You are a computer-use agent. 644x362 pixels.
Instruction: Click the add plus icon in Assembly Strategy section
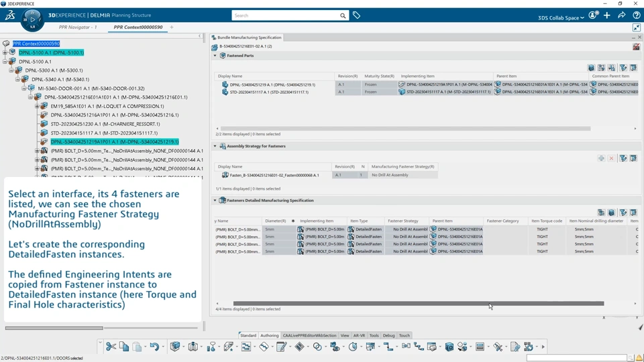click(x=601, y=158)
